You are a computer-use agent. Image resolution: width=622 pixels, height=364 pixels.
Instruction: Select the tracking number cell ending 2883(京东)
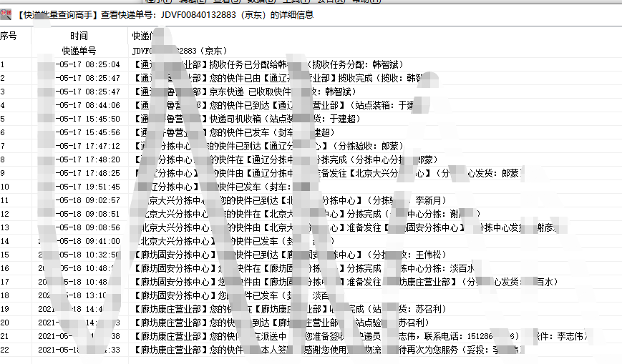[180, 51]
